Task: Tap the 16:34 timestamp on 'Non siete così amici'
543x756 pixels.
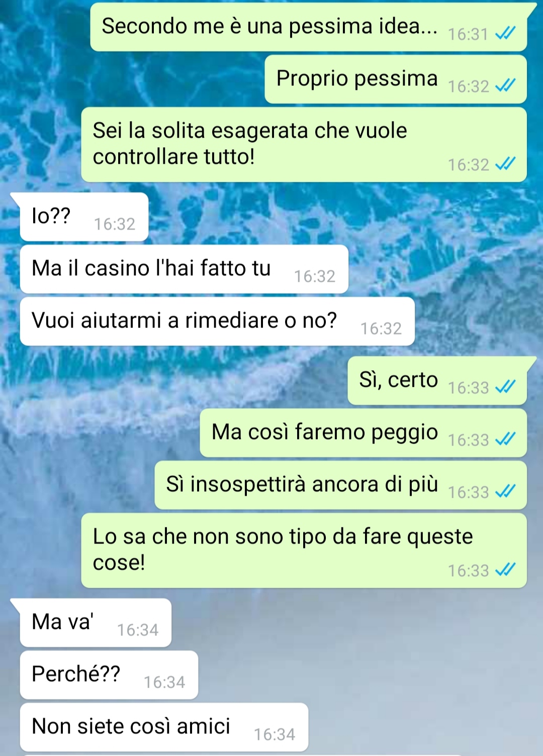Action: pos(275,734)
